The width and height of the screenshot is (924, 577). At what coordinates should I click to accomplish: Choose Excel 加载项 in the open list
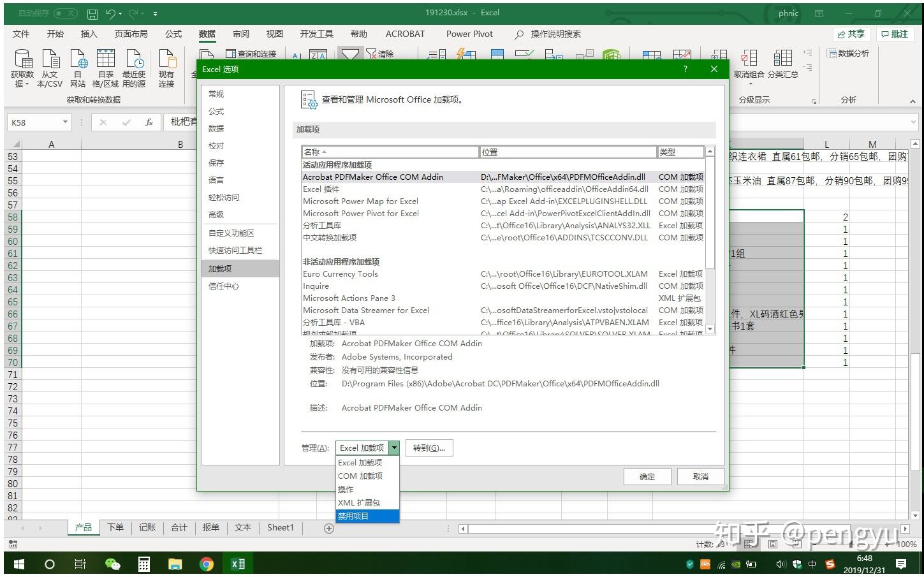pos(367,462)
